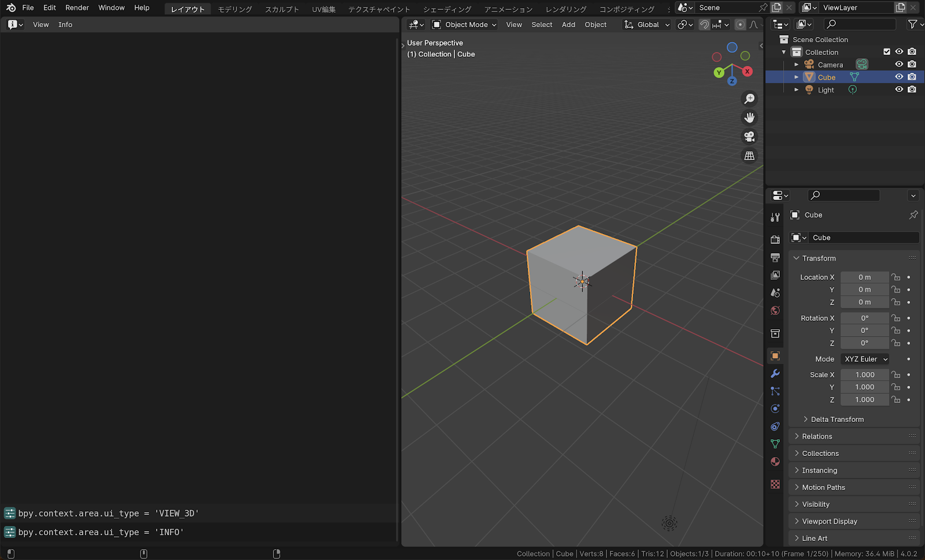Open the Scene properties tab

(x=775, y=293)
